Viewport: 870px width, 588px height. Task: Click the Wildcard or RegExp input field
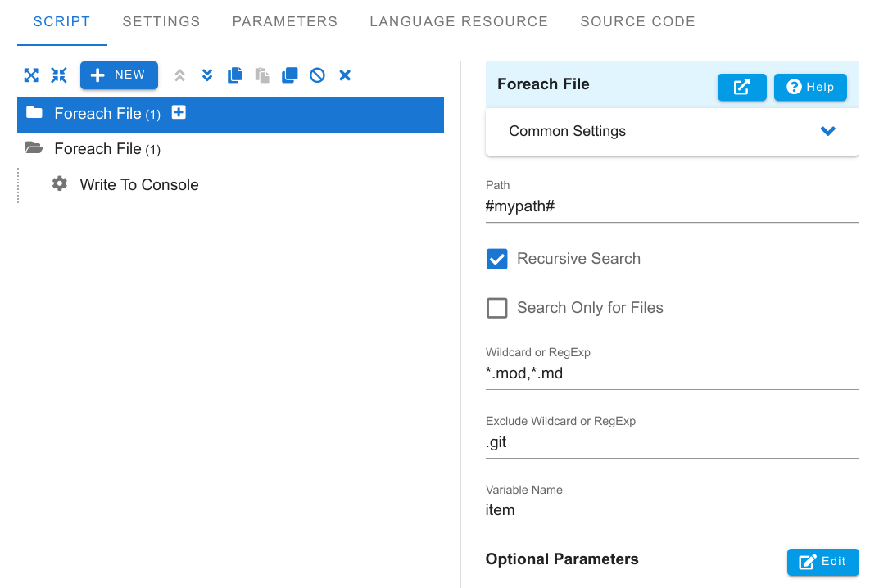click(672, 373)
